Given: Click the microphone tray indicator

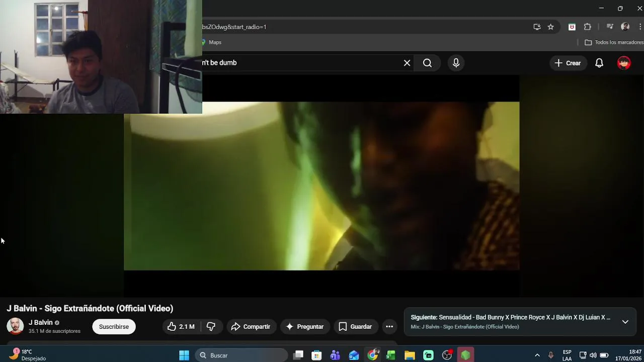Looking at the screenshot, I should pos(551,355).
